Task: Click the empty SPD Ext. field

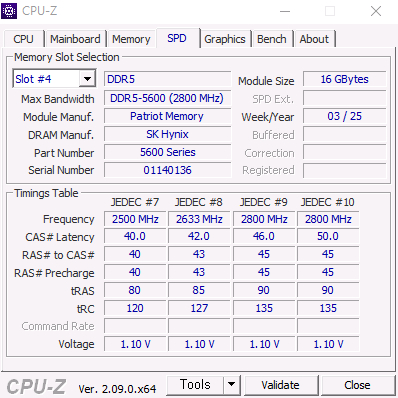Action: click(345, 99)
